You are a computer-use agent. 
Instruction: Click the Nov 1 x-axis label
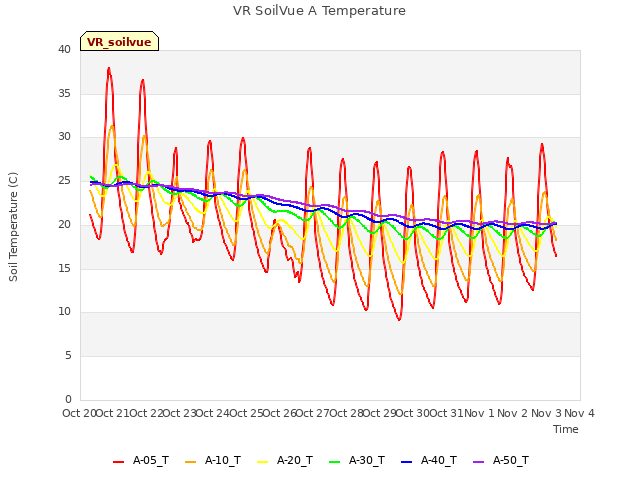[479, 413]
